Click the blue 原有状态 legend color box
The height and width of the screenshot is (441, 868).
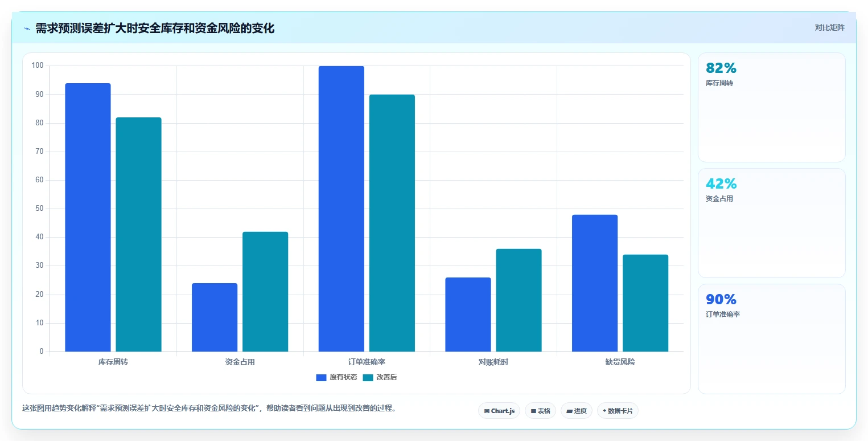(x=321, y=377)
